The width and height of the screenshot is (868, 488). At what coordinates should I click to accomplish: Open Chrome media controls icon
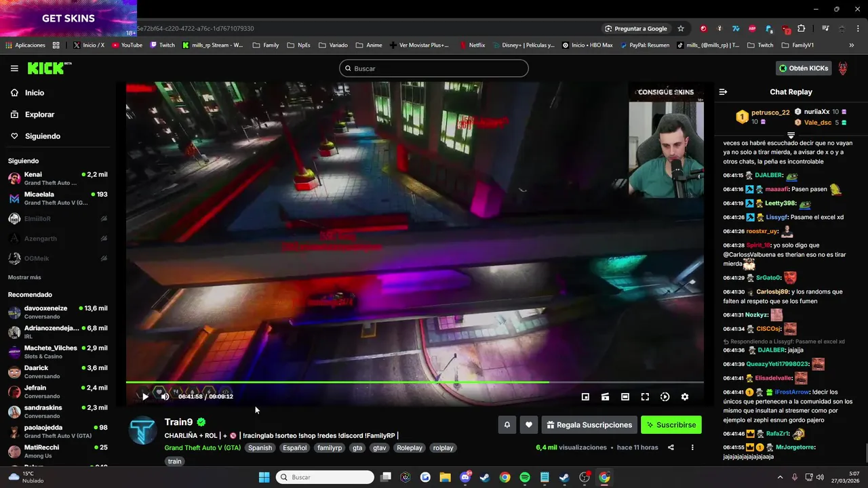[x=825, y=28]
